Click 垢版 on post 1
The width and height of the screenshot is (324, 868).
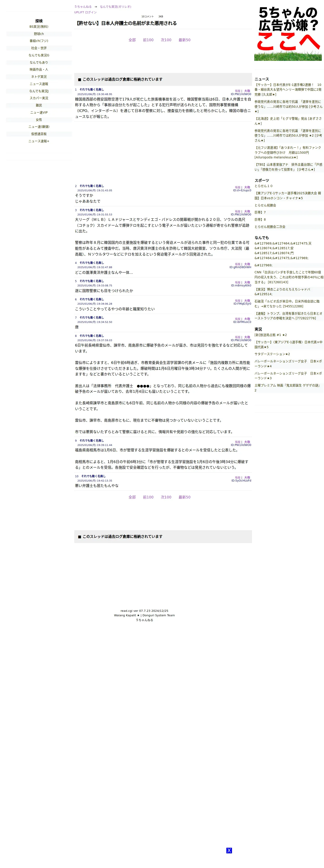click(x=238, y=91)
